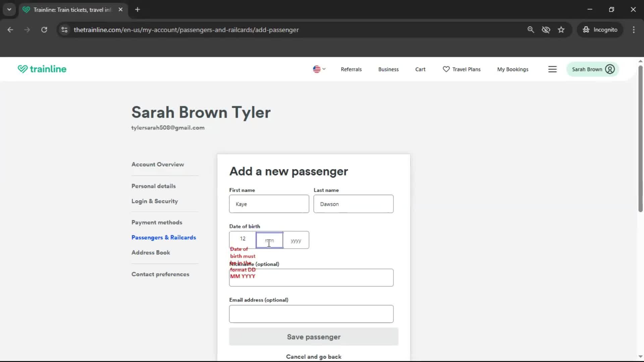This screenshot has height=362, width=644.
Task: Open the Address Book page
Action: tap(150, 252)
